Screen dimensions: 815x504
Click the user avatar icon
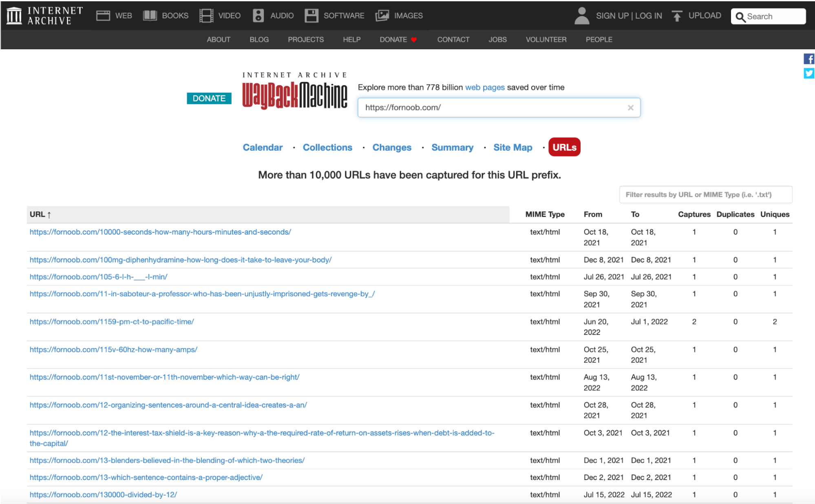pyautogui.click(x=581, y=16)
